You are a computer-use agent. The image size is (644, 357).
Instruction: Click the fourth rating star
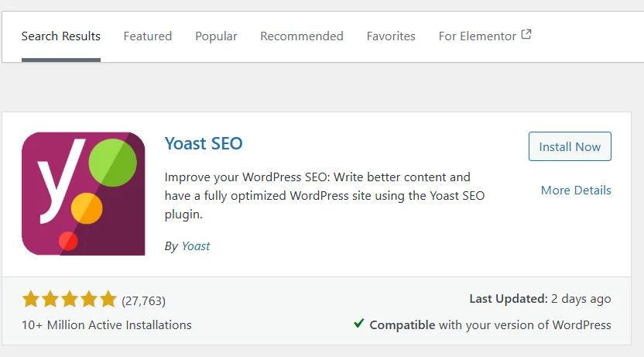89,300
